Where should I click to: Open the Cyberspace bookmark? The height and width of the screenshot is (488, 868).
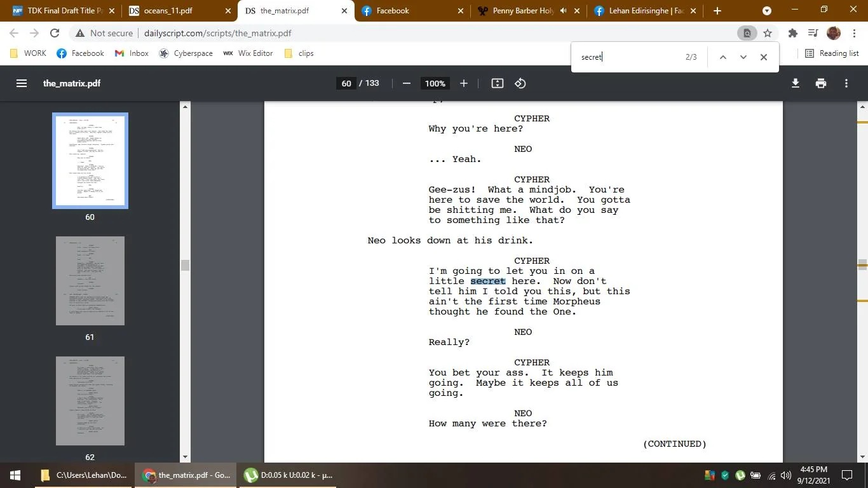tap(186, 53)
